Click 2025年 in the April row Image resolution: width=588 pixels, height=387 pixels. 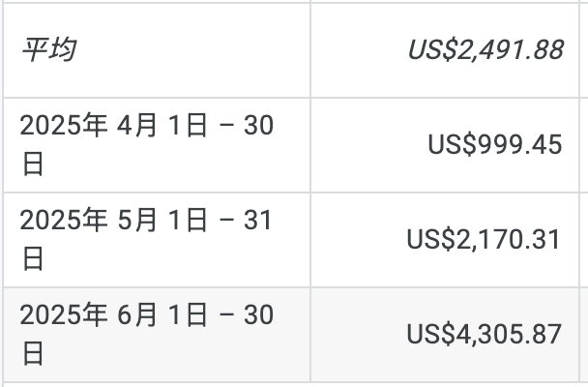(63, 126)
